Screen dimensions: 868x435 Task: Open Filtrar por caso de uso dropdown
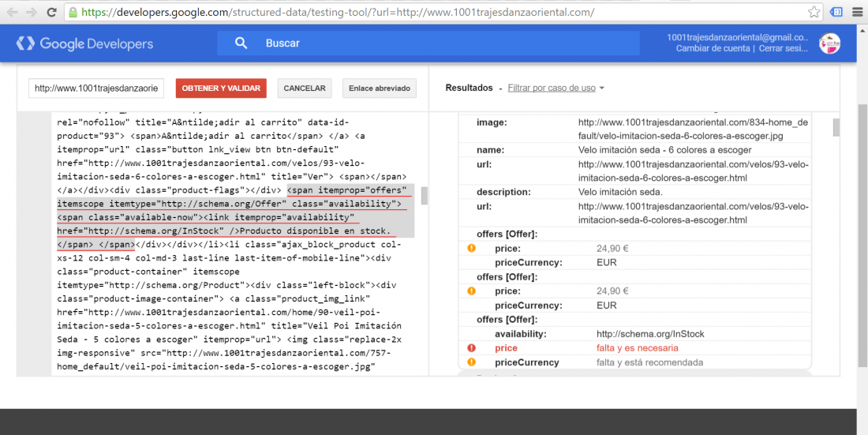click(x=556, y=88)
